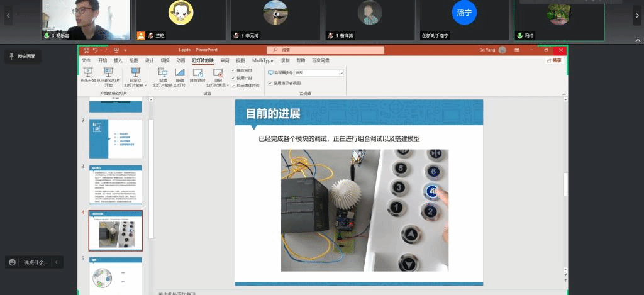Select slide 3 thumbnail in the panel

[115, 185]
